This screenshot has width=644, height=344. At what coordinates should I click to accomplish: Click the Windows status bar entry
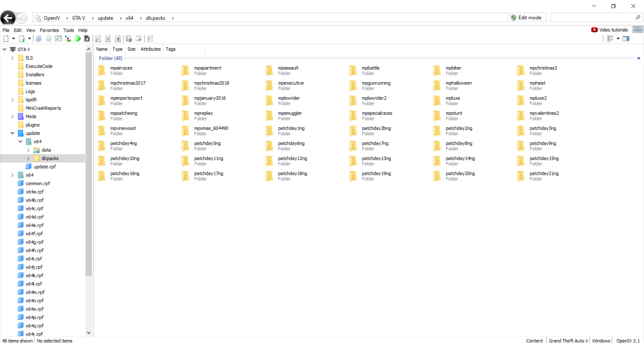[x=601, y=341]
